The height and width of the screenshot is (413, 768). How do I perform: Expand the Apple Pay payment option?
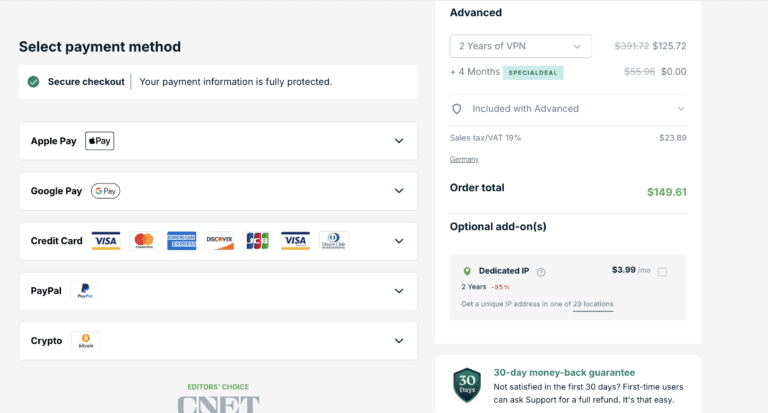point(398,141)
